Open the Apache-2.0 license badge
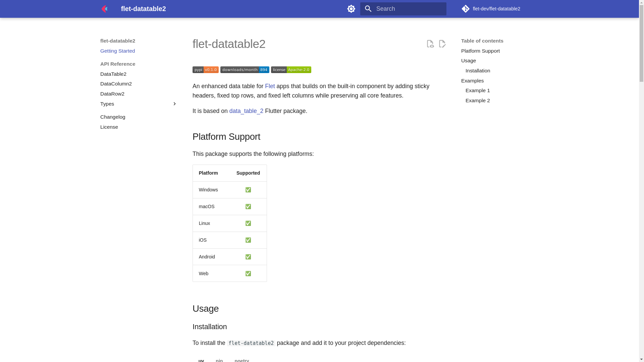The image size is (644, 362). (x=291, y=70)
